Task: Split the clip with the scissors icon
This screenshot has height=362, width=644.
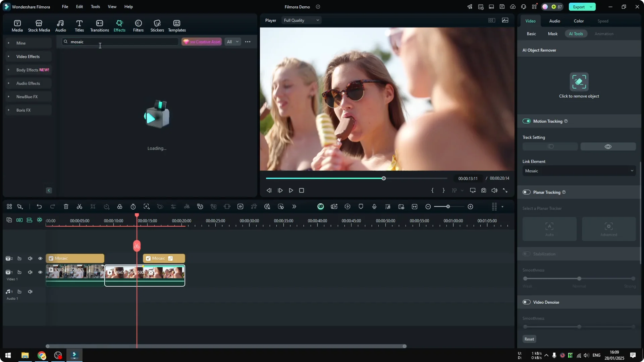Action: click(79, 206)
